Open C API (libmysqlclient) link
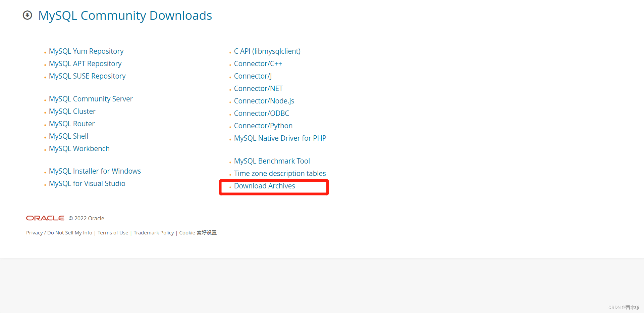 [267, 51]
